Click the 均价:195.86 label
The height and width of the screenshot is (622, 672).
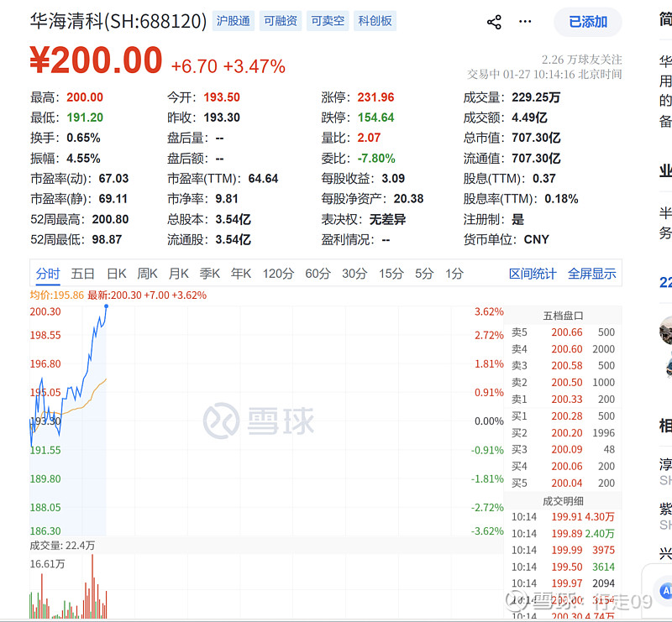click(x=56, y=295)
